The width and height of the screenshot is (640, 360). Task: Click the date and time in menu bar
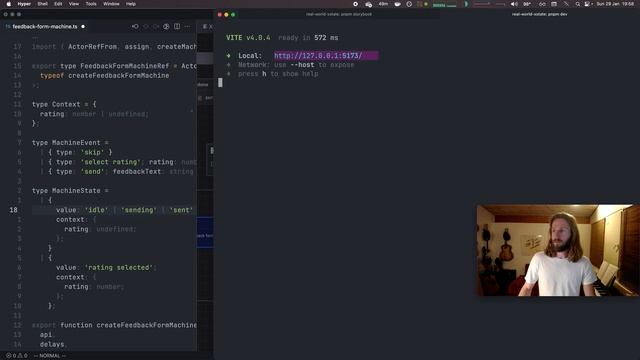(x=615, y=4)
